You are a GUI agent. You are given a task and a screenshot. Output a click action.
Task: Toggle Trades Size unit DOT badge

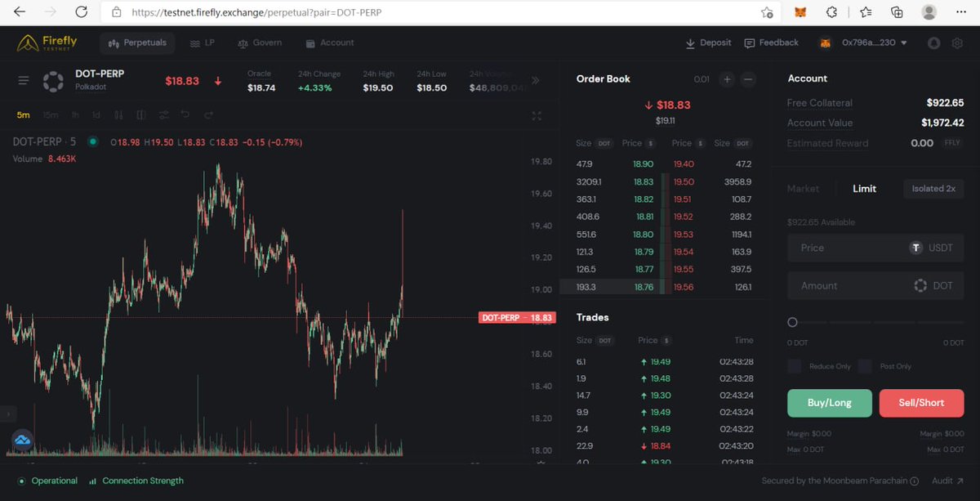pyautogui.click(x=605, y=340)
